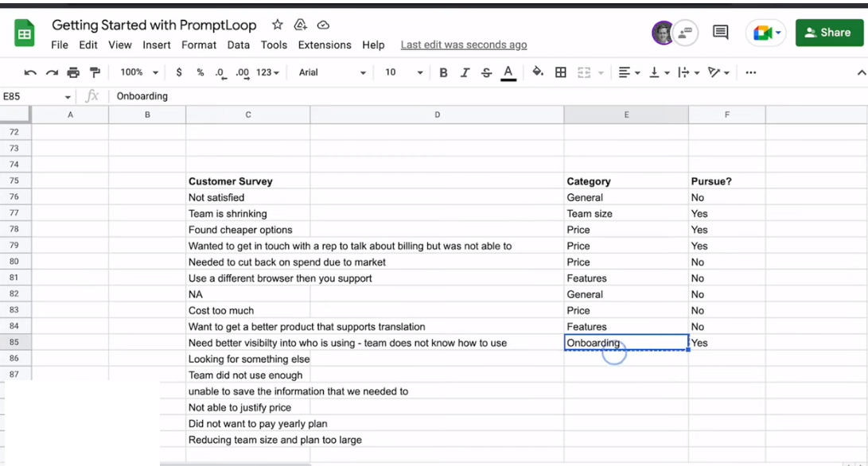Toggle bold formatting
This screenshot has width=868, height=466.
(x=443, y=72)
